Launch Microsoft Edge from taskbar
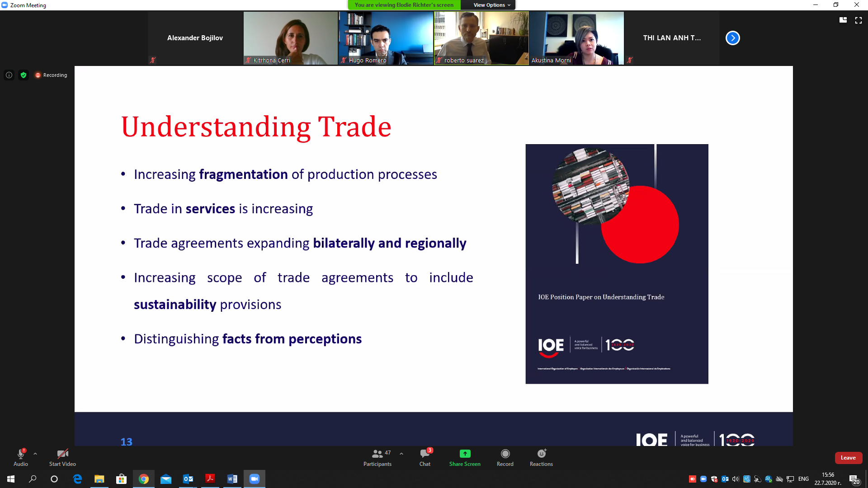 77,479
